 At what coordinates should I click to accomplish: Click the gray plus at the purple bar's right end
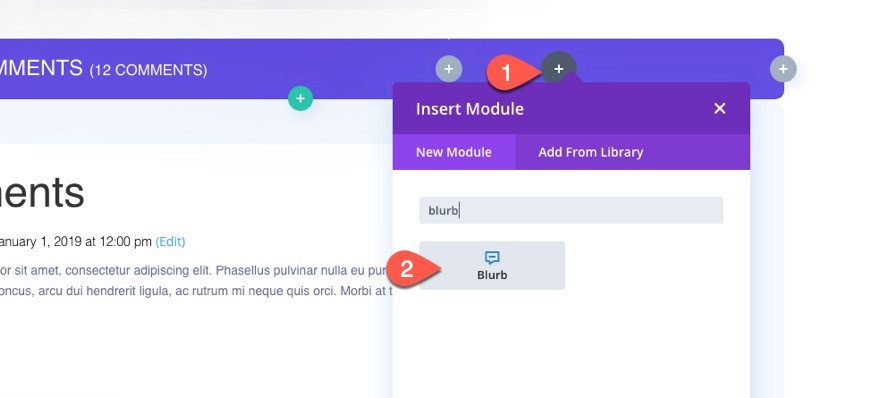(783, 69)
